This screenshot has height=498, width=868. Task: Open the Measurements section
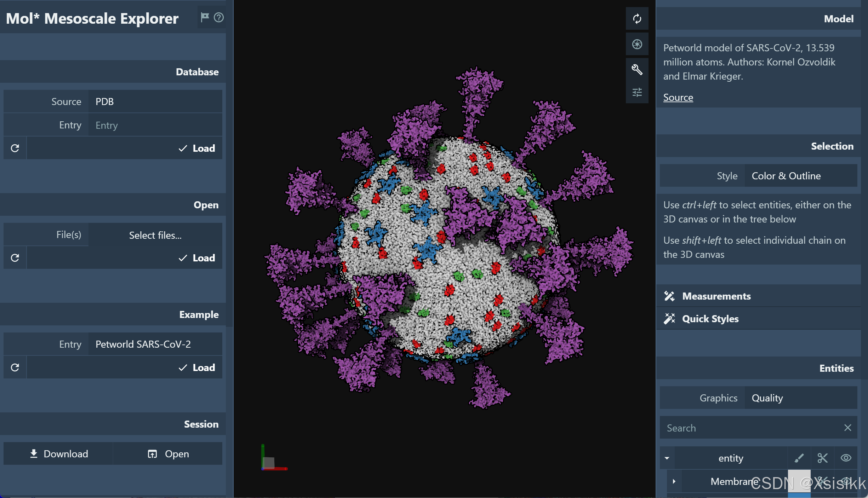716,296
